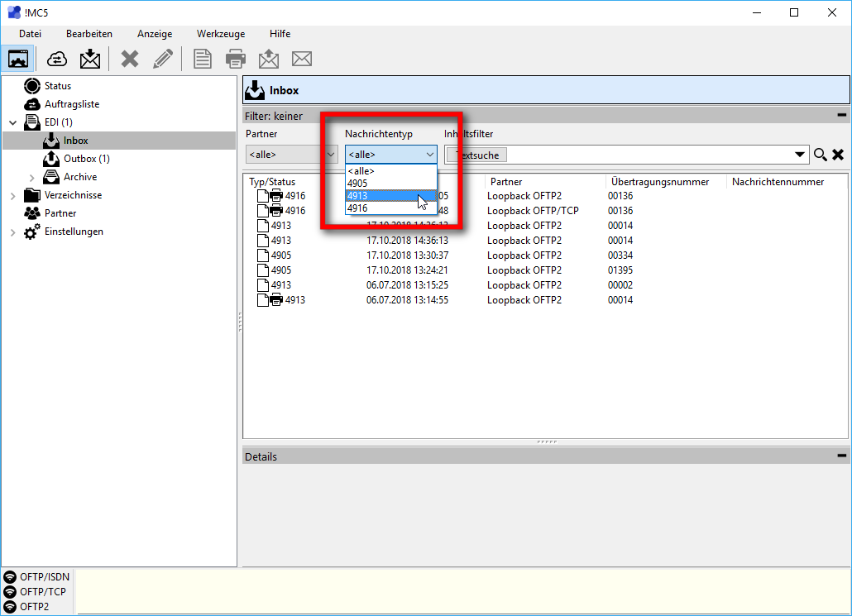Open the Partner filter dropdown
852x616 pixels.
(x=291, y=155)
